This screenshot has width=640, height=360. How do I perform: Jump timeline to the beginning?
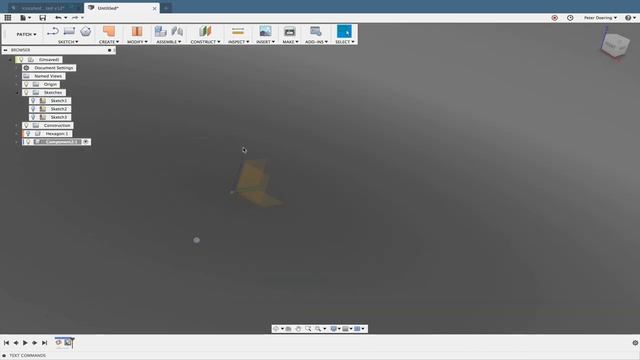click(x=6, y=343)
